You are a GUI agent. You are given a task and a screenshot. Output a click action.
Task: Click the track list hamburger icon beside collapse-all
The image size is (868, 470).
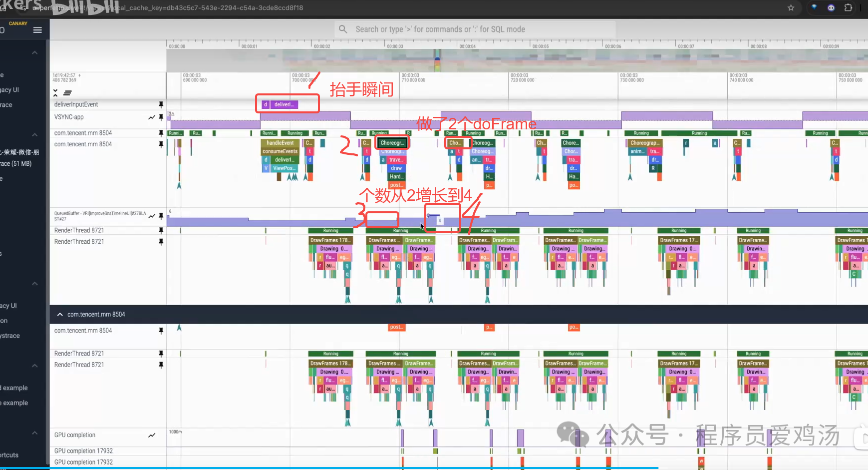coord(67,93)
